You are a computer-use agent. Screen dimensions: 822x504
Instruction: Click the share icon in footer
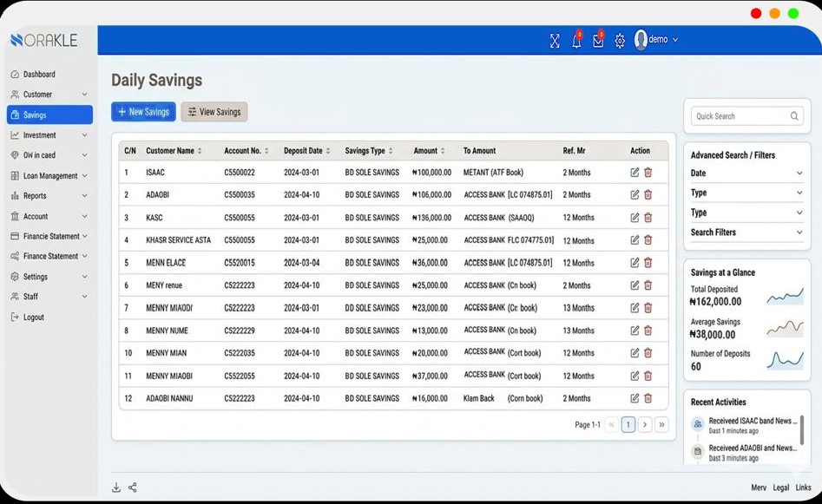(133, 488)
